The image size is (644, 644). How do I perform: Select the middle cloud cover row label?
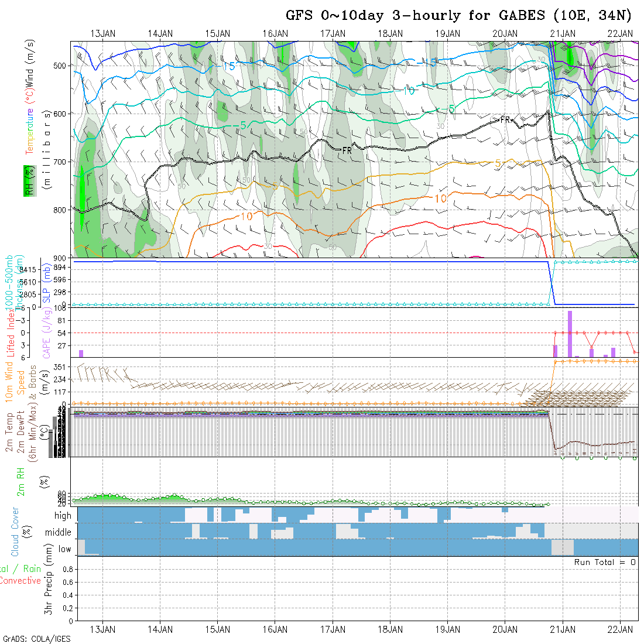click(58, 533)
